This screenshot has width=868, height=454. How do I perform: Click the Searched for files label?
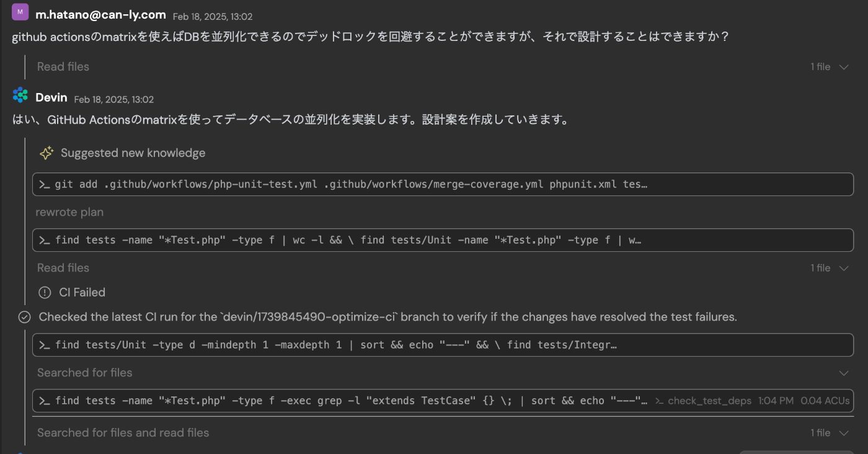point(84,373)
